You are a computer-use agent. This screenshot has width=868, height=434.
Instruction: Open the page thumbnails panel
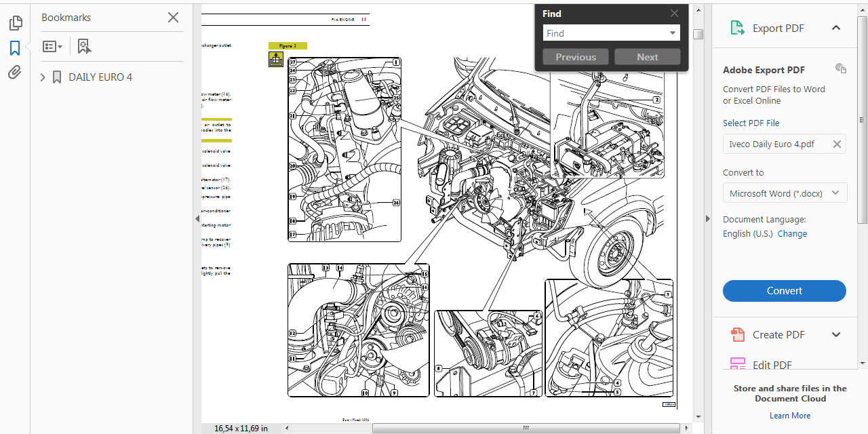click(15, 22)
